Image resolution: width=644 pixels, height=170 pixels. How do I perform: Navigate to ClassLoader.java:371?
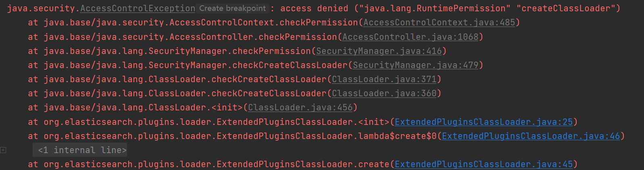(384, 79)
